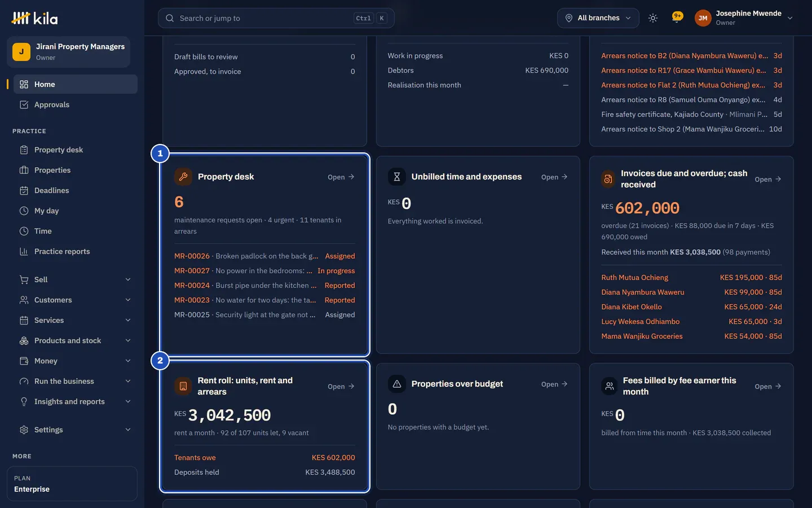Click Ruth Mutua Ochieng overdue invoice row
Screen dimensions: 812x508
[x=691, y=277]
